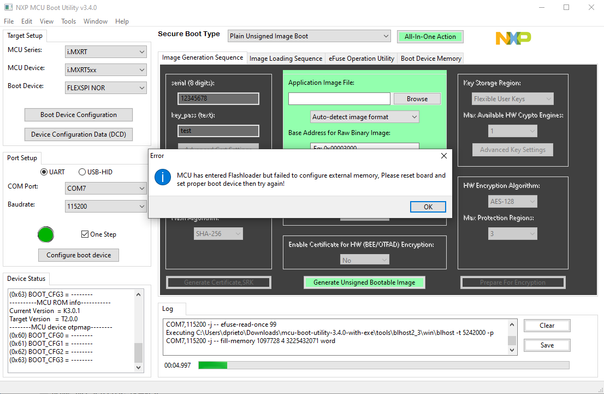Switch to the eFuse Operation Utility tab
This screenshot has height=394, width=604.
pos(361,59)
